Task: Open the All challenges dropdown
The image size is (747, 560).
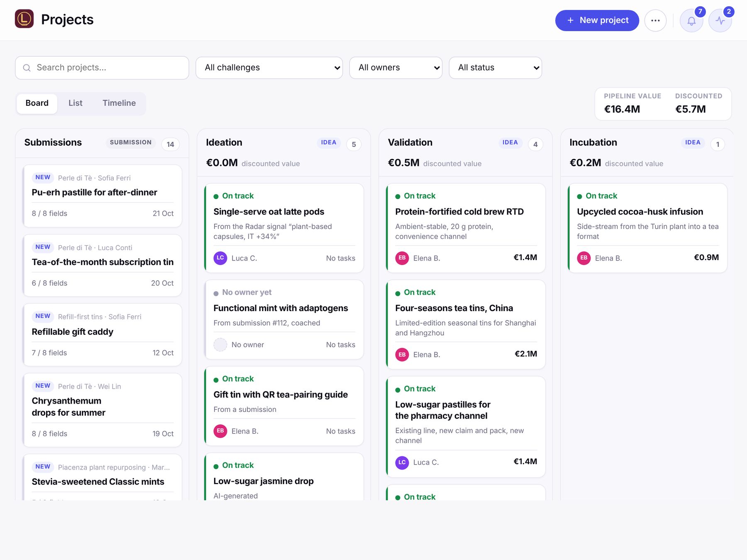Action: coord(269,68)
